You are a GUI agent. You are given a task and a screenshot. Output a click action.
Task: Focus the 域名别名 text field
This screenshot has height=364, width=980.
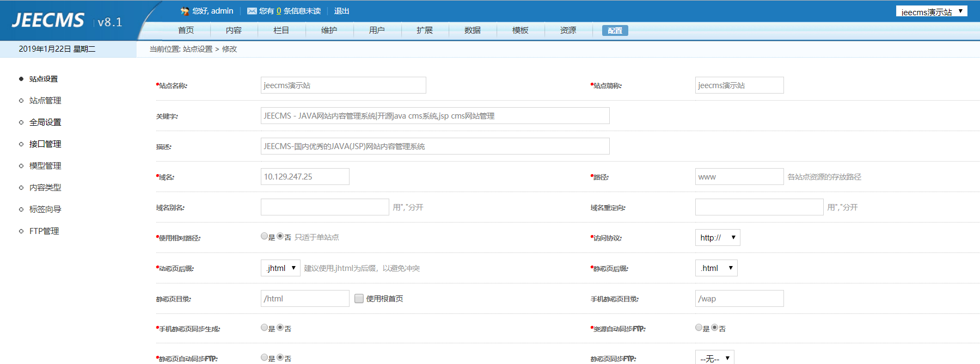click(324, 207)
